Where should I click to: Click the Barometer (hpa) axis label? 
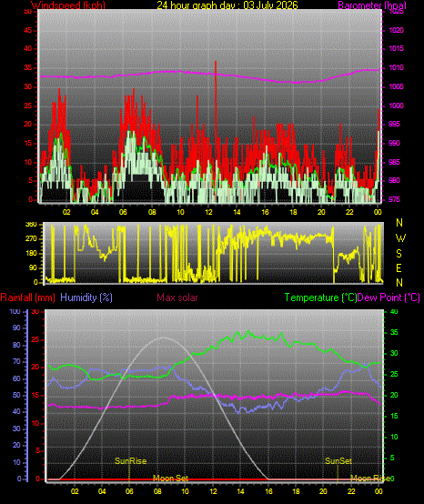pyautogui.click(x=372, y=5)
